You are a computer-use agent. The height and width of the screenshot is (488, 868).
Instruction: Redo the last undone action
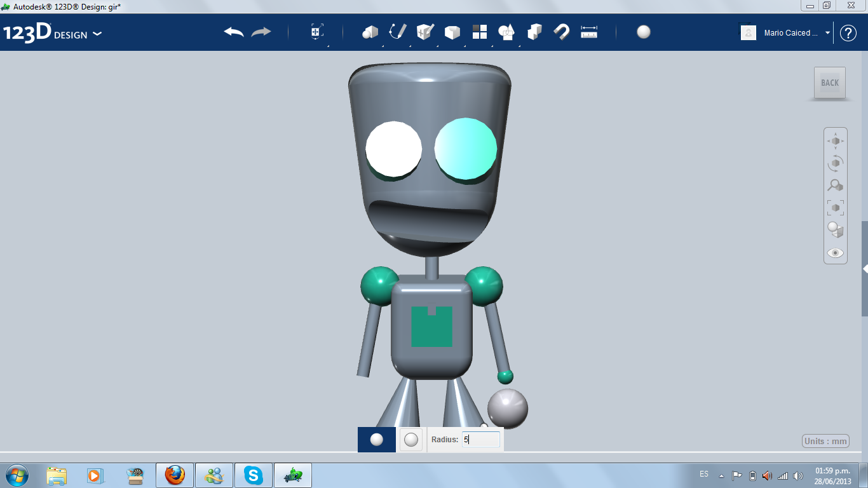click(261, 32)
